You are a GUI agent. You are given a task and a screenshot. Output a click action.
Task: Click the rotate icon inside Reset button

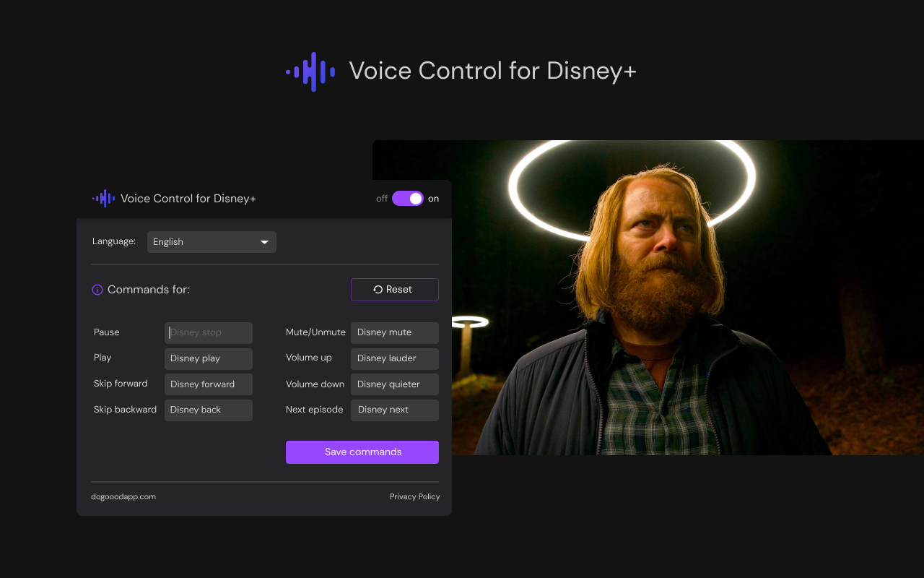coord(378,290)
